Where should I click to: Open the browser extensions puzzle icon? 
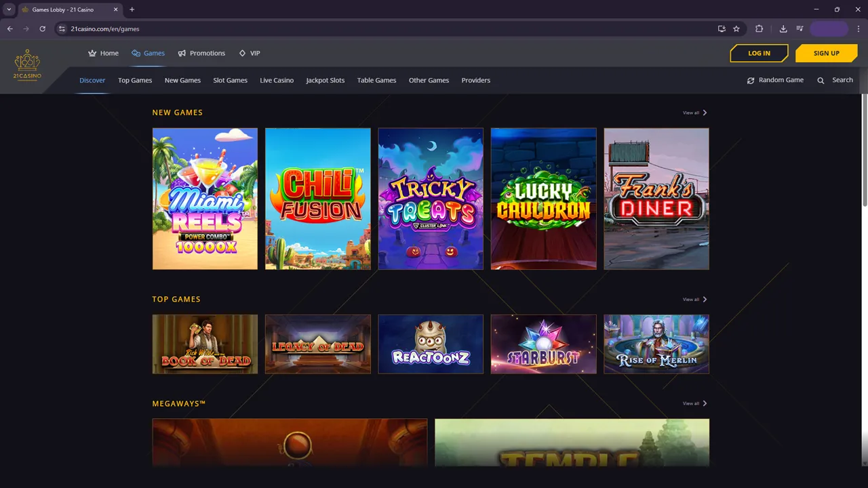click(759, 29)
